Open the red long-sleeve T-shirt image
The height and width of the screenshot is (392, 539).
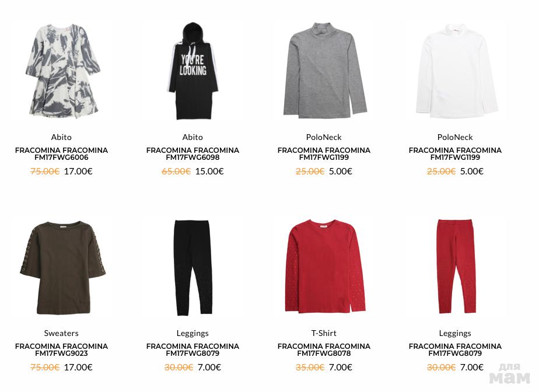click(324, 267)
